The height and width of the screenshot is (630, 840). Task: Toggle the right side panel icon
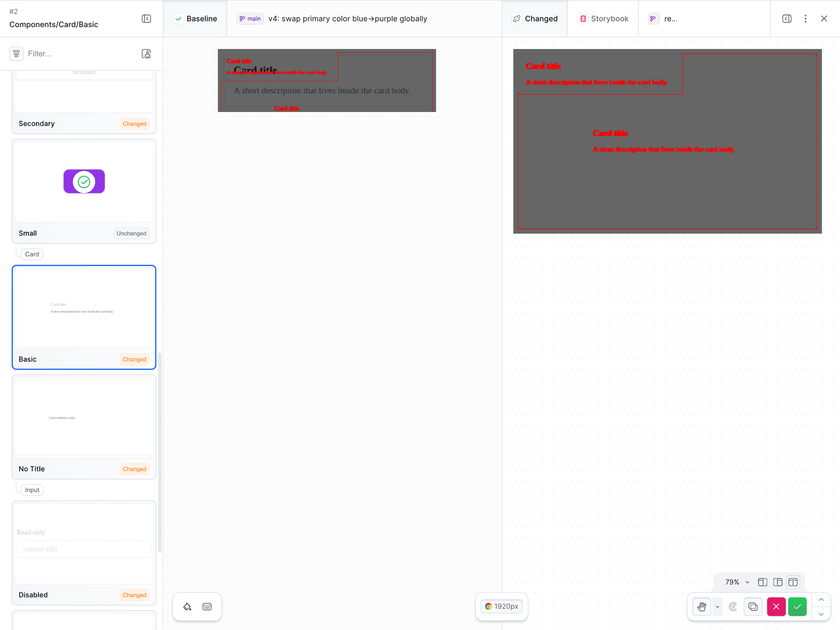coord(787,19)
